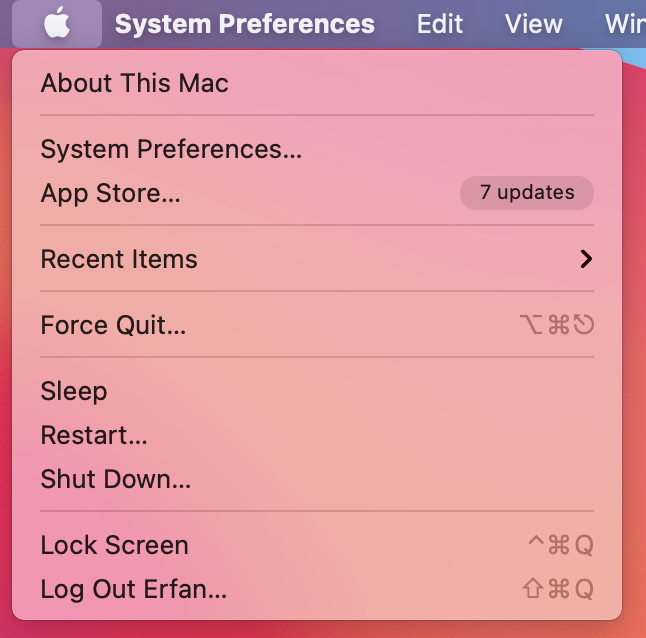Screen dimensions: 646x638
Task: Open the partially visible Window menu
Action: point(625,23)
